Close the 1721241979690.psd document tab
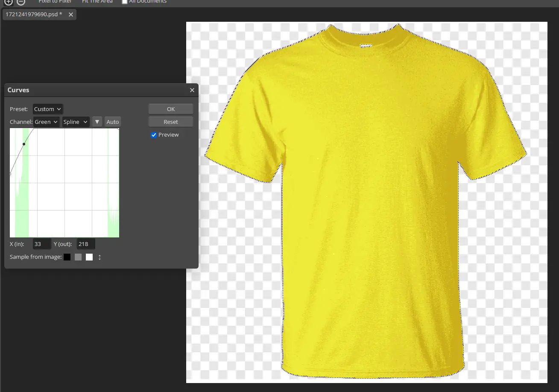 71,15
